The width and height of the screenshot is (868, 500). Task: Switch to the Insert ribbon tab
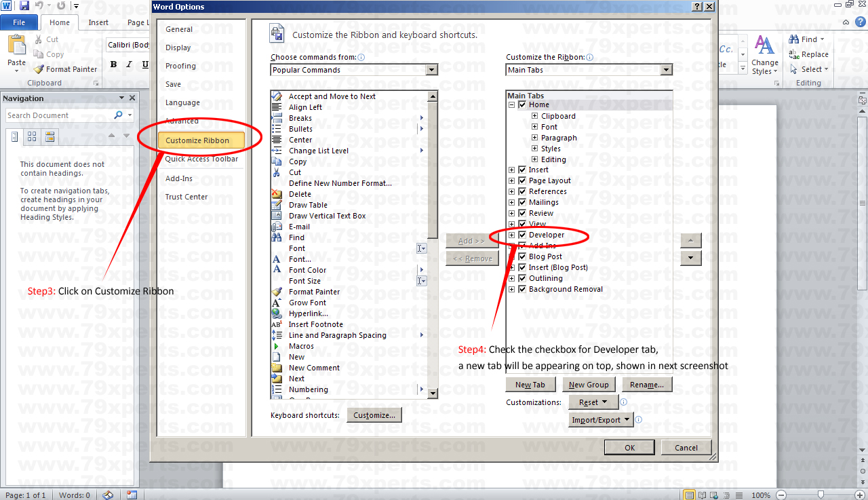[98, 22]
